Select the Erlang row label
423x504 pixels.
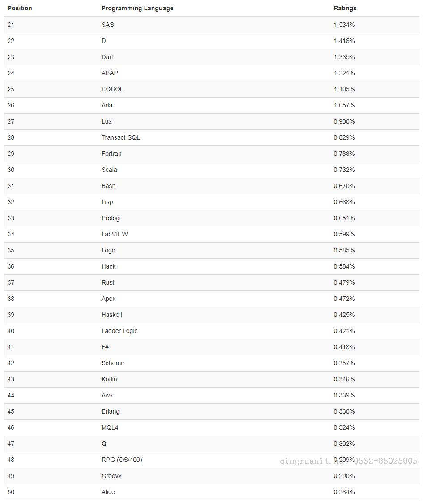(x=110, y=411)
